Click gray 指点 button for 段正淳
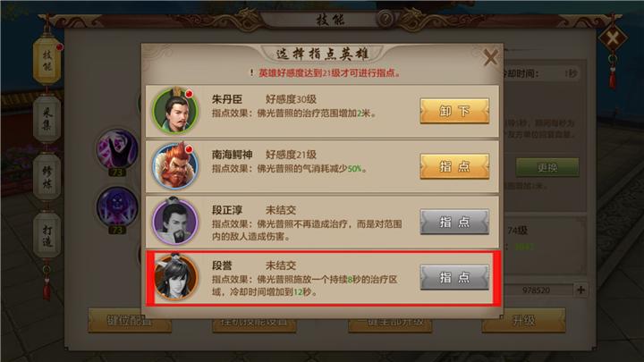The width and height of the screenshot is (644, 362). click(454, 222)
